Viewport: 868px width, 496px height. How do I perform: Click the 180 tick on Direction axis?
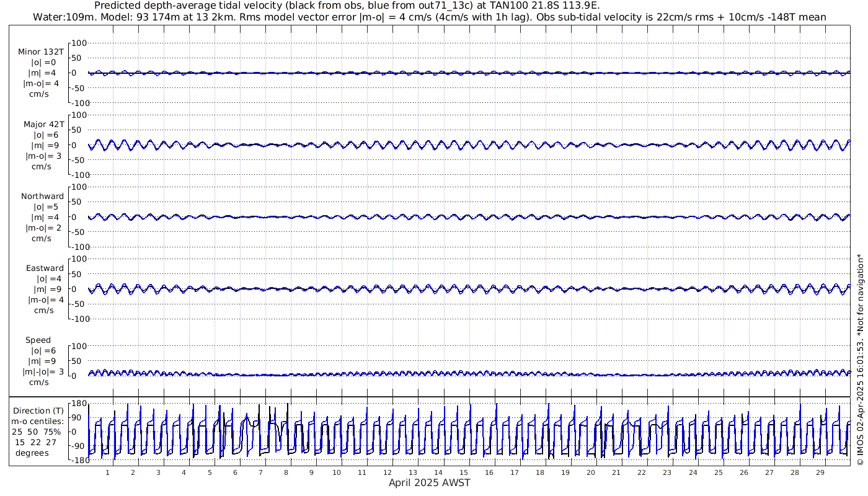78,404
